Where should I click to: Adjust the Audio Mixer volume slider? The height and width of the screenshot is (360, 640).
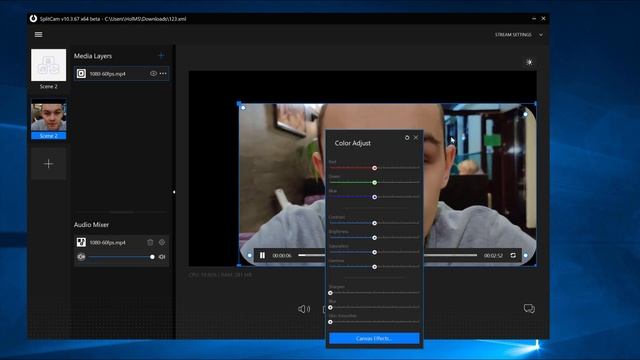(x=121, y=257)
